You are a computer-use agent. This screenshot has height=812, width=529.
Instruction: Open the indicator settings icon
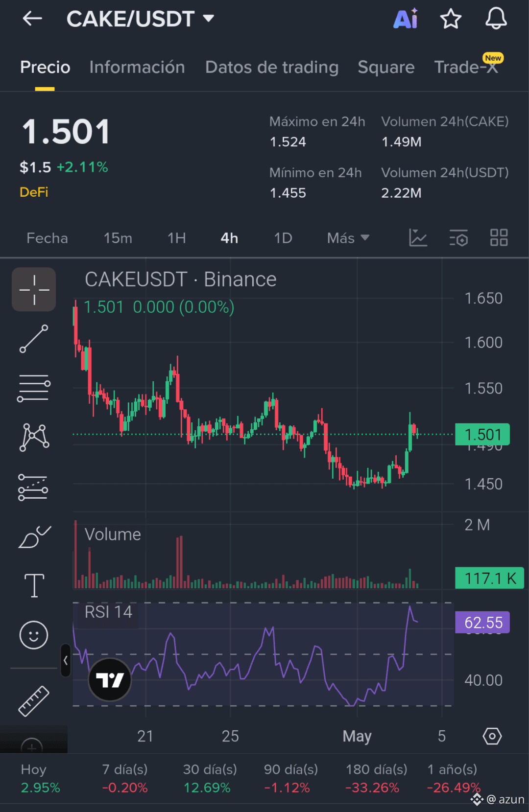tap(458, 238)
